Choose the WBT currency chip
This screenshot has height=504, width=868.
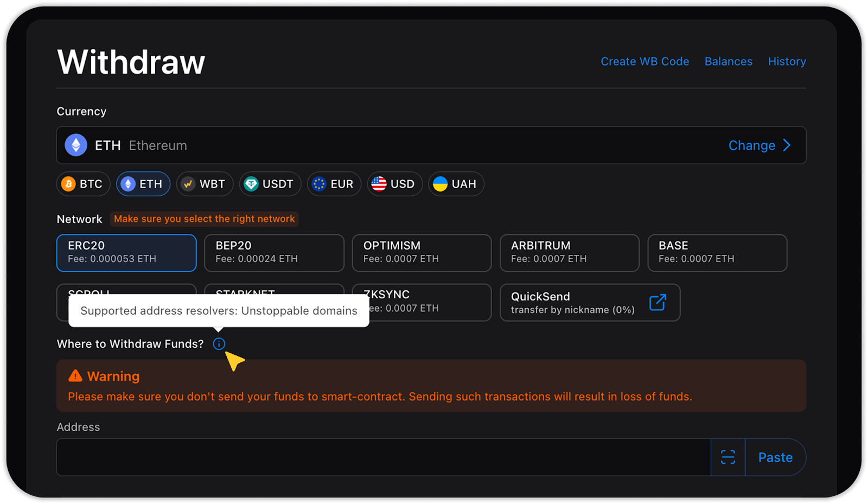[205, 184]
